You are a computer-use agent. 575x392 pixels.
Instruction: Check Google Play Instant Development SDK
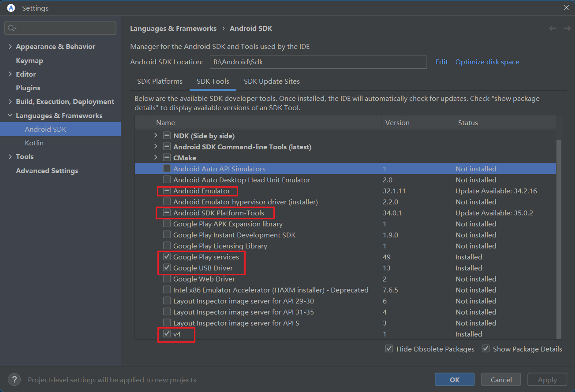[167, 235]
